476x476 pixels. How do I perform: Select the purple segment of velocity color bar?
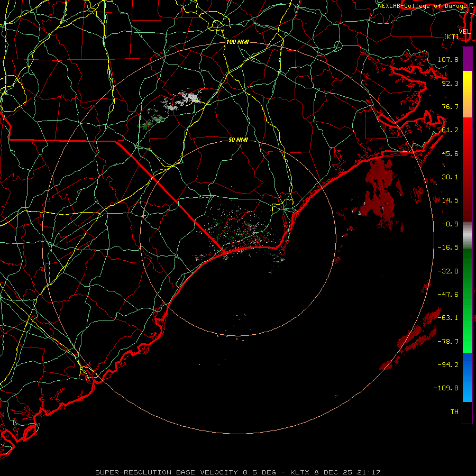pyautogui.click(x=467, y=59)
